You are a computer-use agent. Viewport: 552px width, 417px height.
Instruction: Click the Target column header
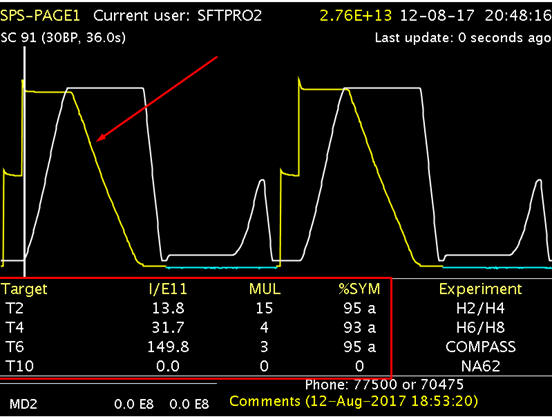tap(24, 289)
